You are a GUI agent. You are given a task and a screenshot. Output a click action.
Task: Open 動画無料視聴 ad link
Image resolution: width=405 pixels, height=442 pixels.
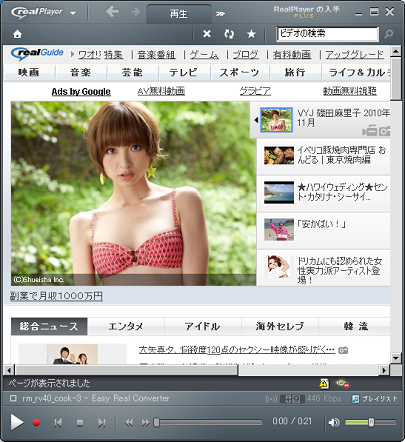(x=350, y=91)
